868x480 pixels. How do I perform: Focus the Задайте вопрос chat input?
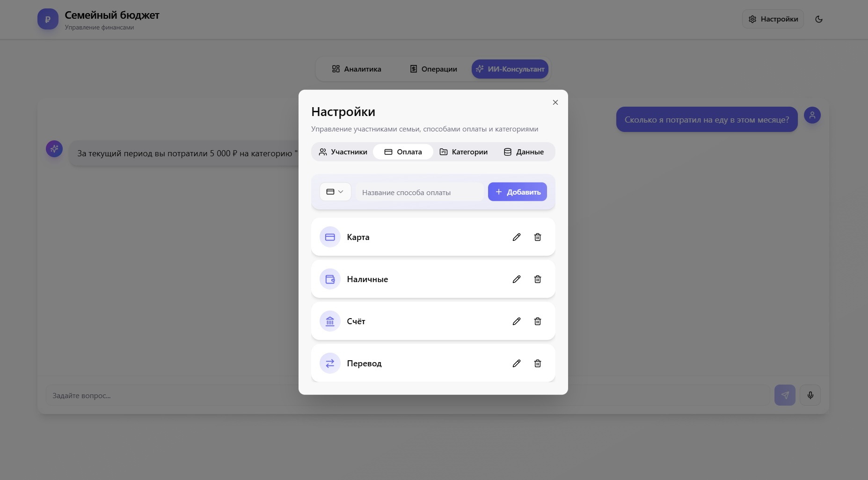408,395
